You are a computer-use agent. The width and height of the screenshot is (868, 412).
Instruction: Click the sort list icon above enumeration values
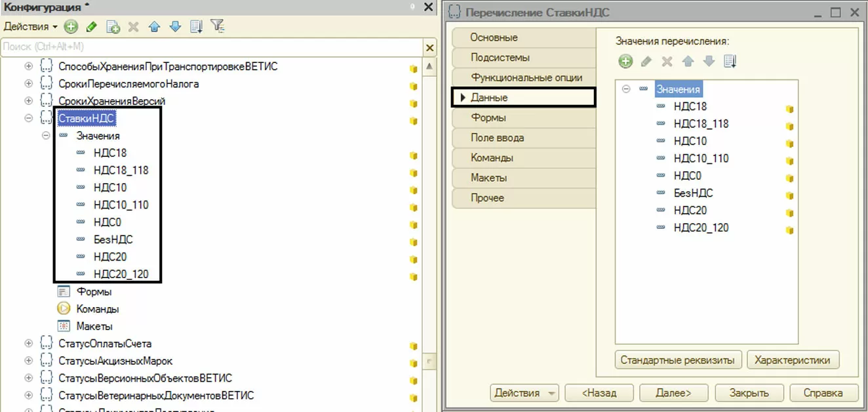coord(730,62)
